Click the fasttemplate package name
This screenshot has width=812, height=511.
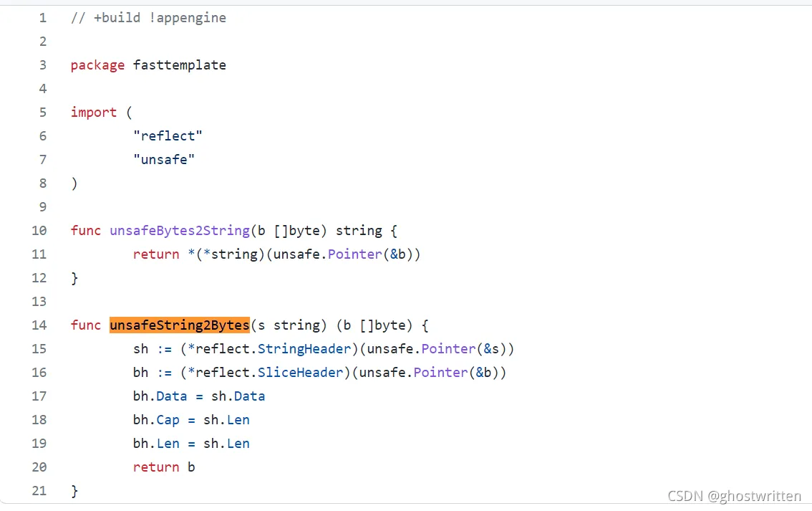179,65
